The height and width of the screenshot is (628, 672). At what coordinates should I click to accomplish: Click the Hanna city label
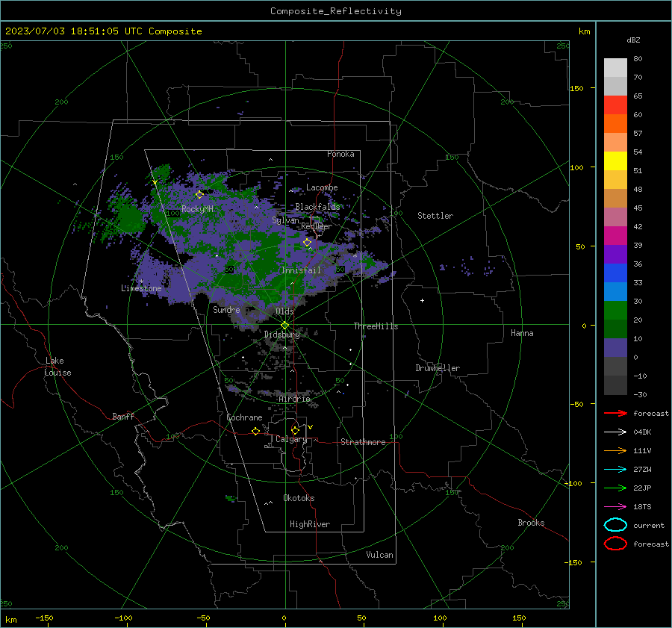(522, 333)
